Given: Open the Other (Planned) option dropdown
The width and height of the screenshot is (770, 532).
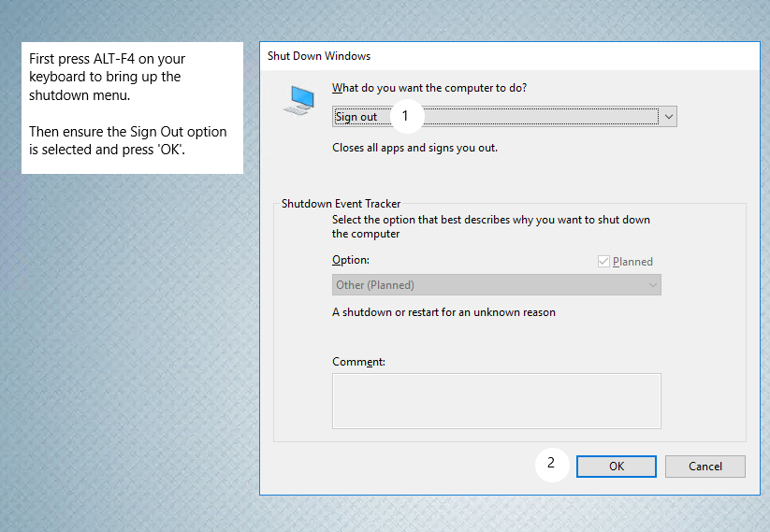Looking at the screenshot, I should click(x=496, y=285).
